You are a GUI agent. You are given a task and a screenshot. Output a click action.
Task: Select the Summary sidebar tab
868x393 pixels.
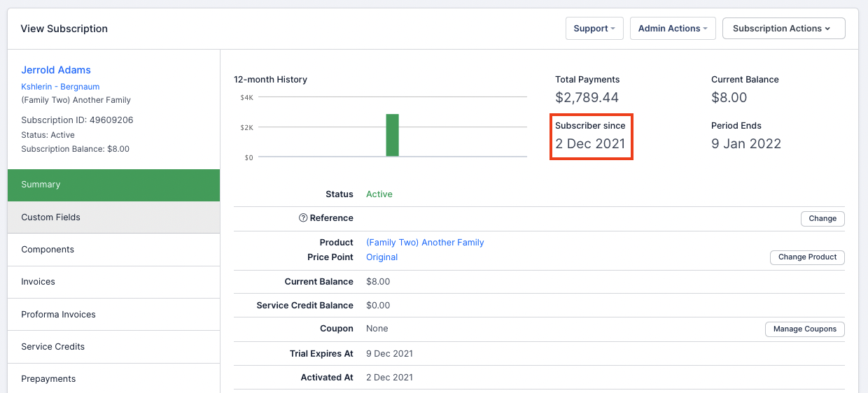tap(113, 185)
